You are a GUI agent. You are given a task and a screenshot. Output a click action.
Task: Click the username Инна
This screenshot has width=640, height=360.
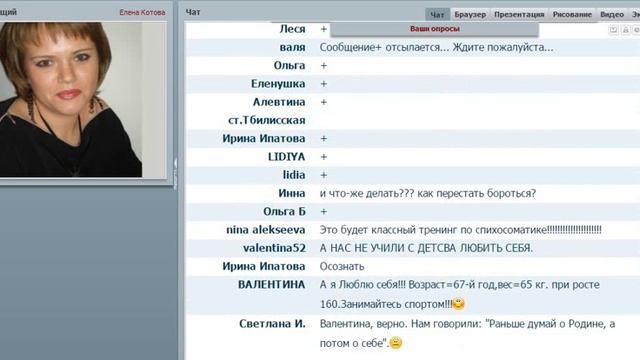292,193
